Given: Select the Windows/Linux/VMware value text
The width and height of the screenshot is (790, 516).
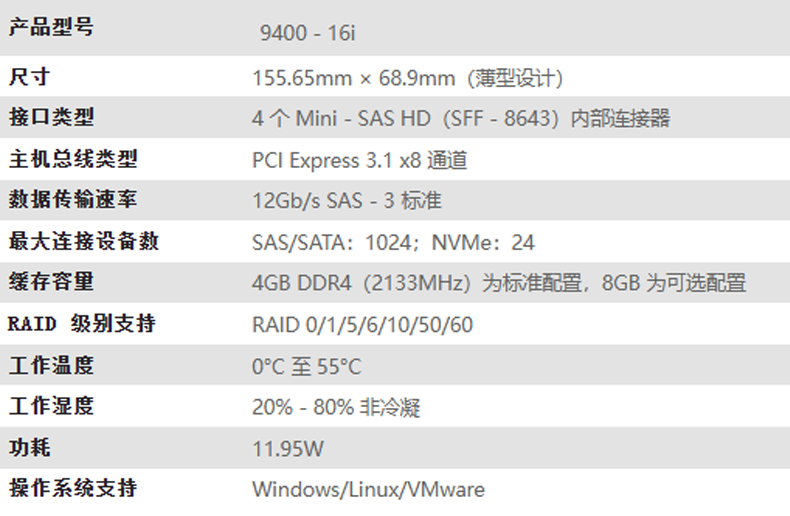Looking at the screenshot, I should (x=368, y=489).
